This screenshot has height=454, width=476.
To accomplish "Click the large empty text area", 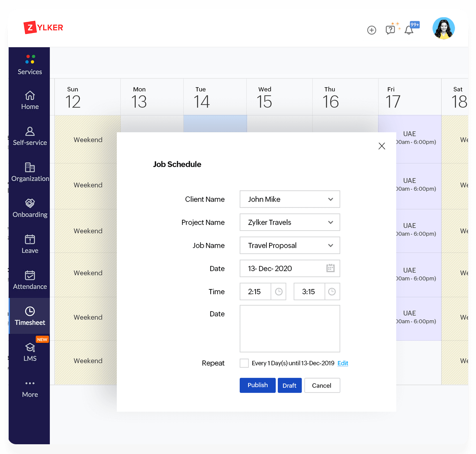I will tap(290, 328).
